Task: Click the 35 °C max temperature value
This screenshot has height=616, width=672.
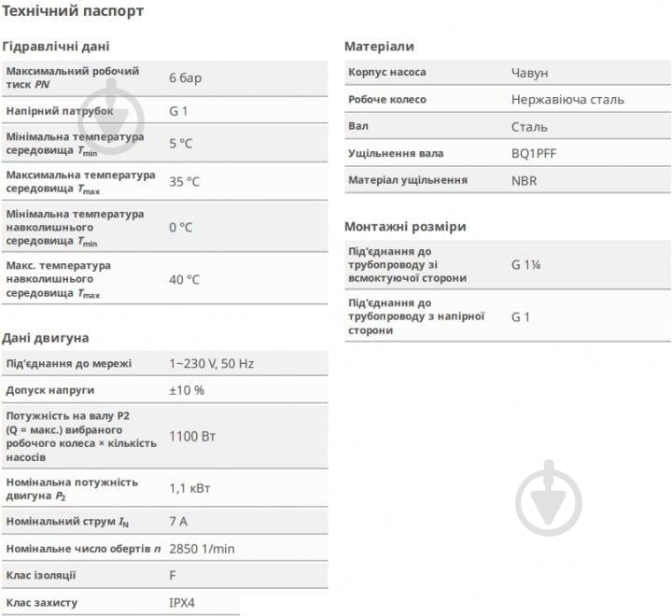Action: click(x=184, y=182)
